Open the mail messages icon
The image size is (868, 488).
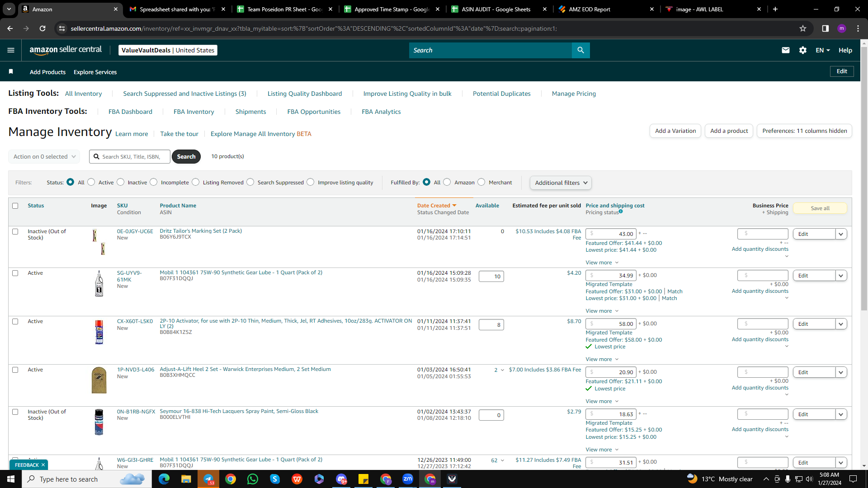click(x=786, y=50)
